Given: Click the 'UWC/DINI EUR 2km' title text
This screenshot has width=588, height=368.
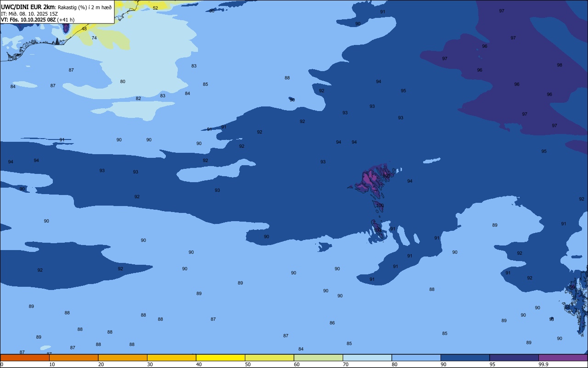Looking at the screenshot, I should click(x=28, y=7).
